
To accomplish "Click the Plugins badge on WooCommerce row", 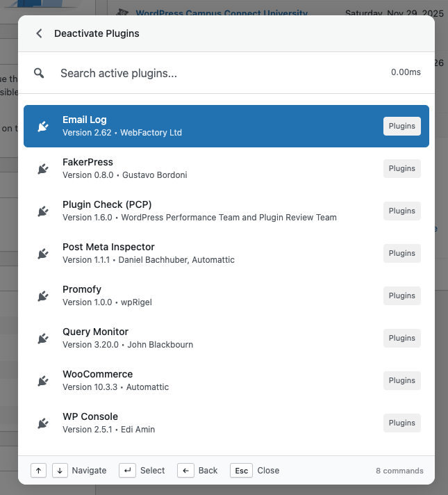I will 401,380.
